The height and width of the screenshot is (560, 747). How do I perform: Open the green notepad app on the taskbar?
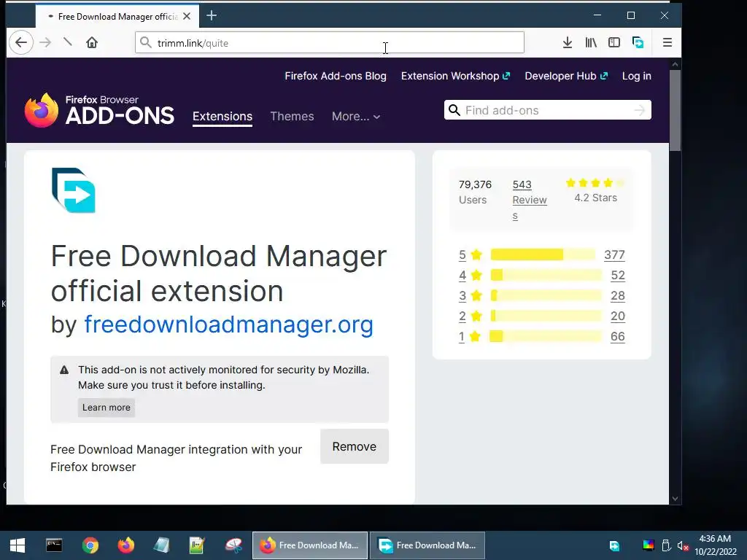[197, 545]
